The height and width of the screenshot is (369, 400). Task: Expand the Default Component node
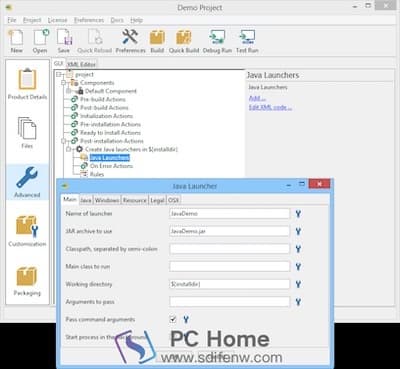click(69, 91)
